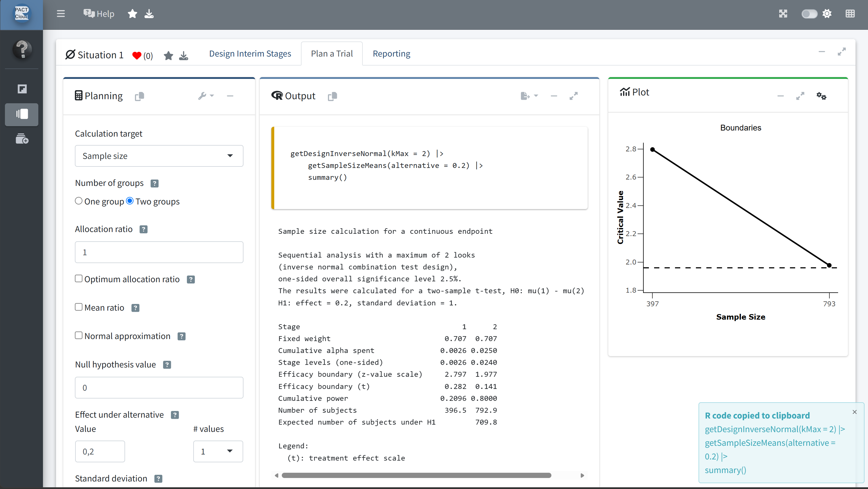Show help for Normal approximation

(x=182, y=336)
